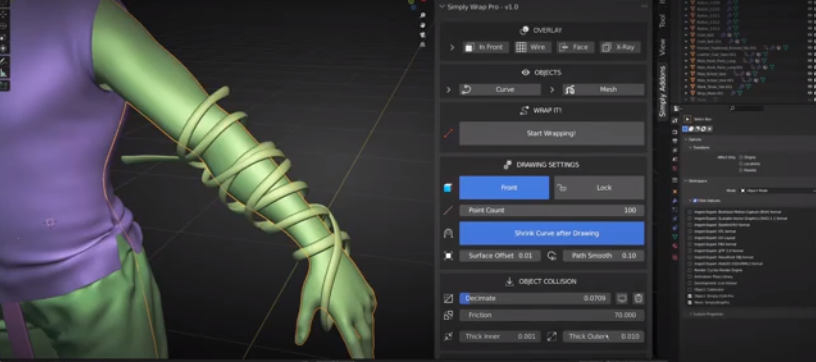Click the Decimate modifier icon
This screenshot has height=362, width=816.
pos(448,299)
